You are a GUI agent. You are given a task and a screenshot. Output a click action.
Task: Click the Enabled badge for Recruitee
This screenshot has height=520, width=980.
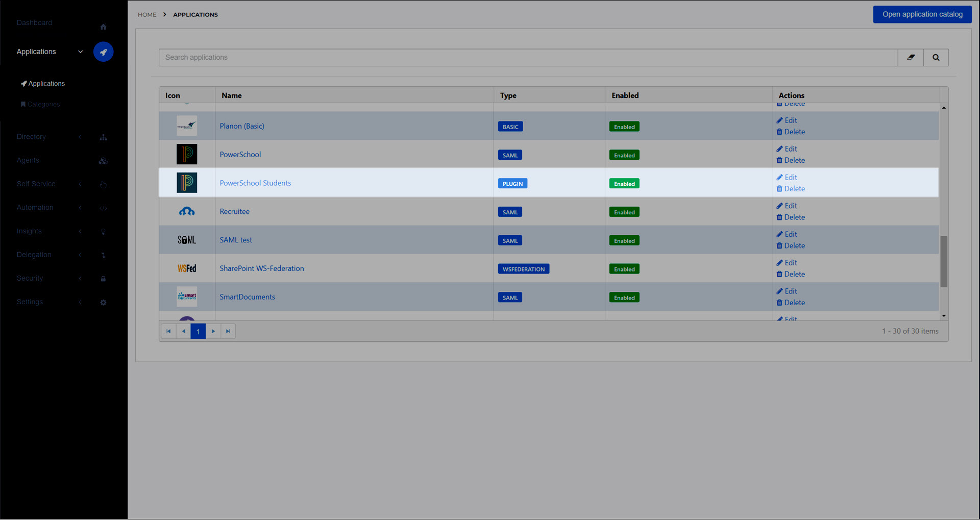(x=624, y=212)
